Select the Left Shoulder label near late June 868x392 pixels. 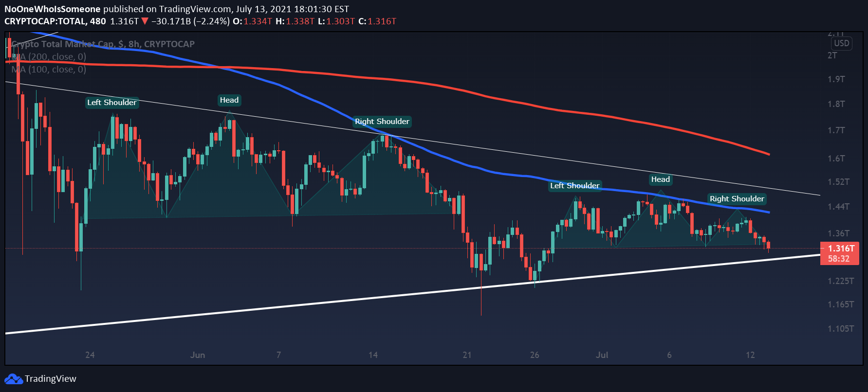tap(574, 186)
